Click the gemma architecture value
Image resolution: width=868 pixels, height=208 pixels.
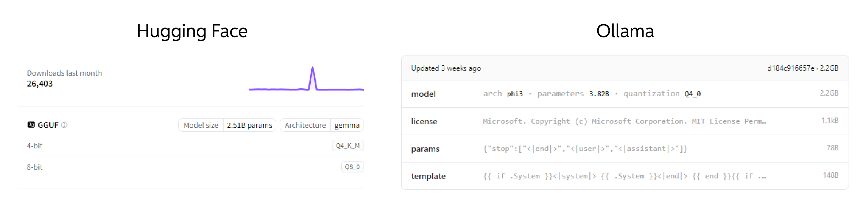click(347, 125)
